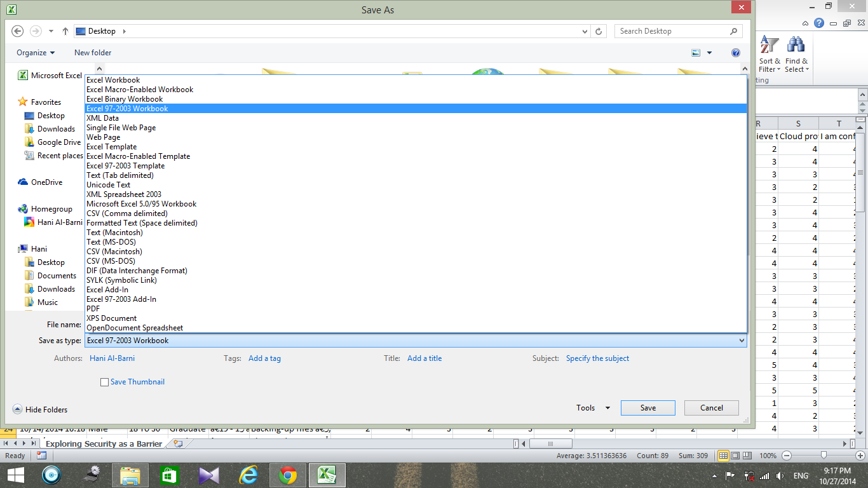Open the view options dropdown arrow
The height and width of the screenshot is (488, 868).
pyautogui.click(x=710, y=53)
